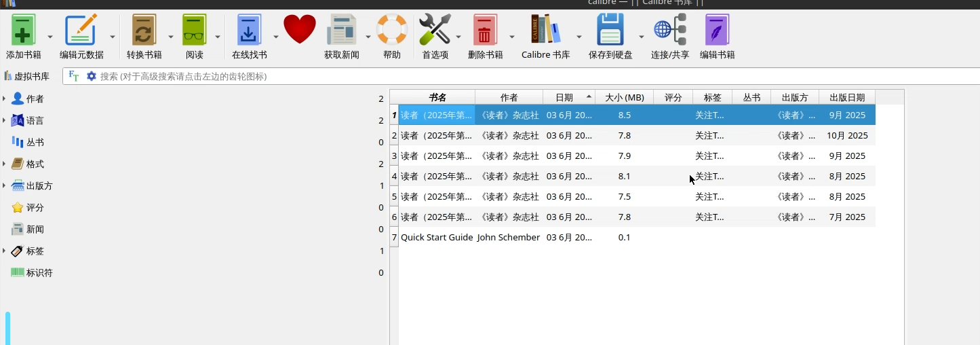Open the 编辑书籍 (Edit book) icon
This screenshot has height=345, width=980.
[718, 30]
